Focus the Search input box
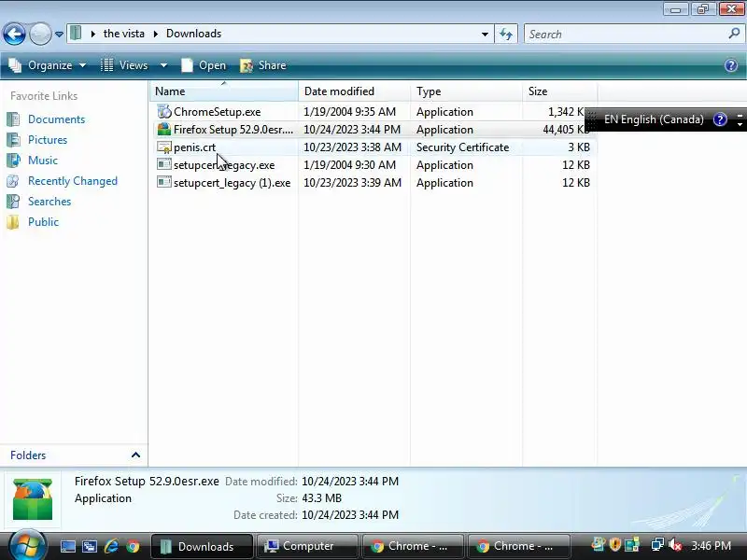 [x=624, y=35]
